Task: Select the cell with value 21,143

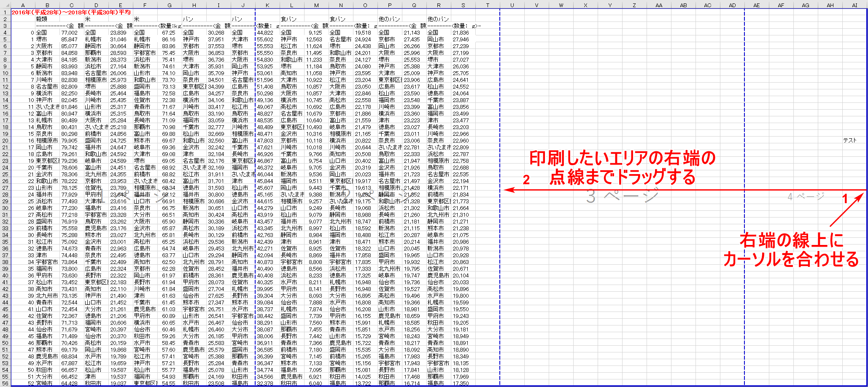Action: tap(414, 32)
